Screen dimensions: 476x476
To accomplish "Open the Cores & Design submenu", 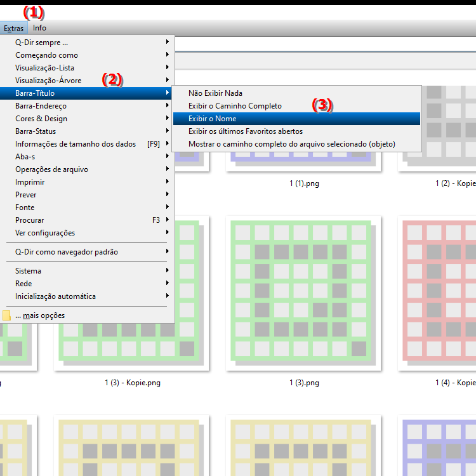I will (87, 119).
